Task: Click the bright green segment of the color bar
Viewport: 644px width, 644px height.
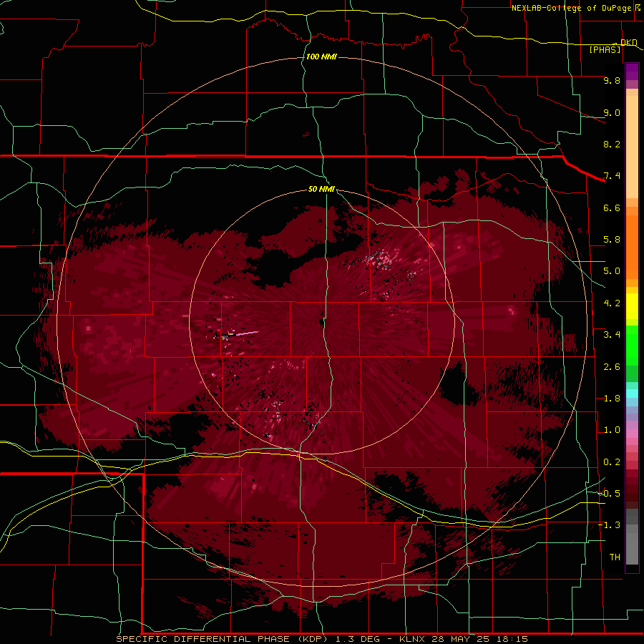Action: [632, 345]
